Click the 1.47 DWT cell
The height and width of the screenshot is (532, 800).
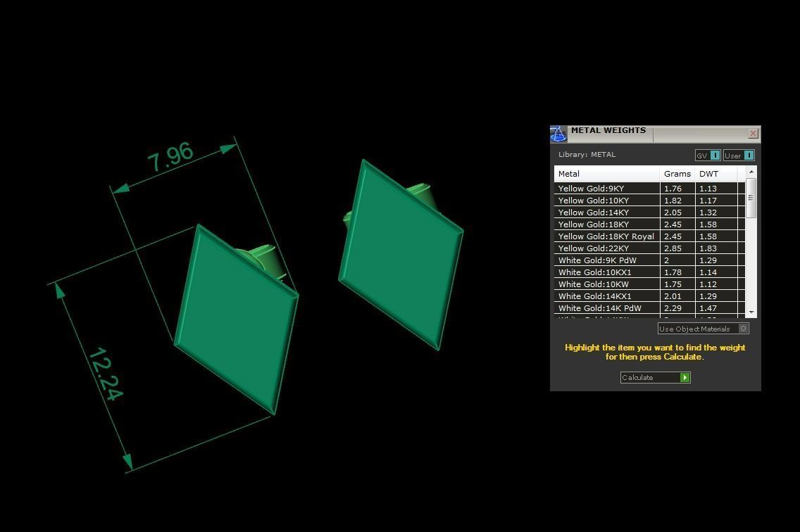tap(715, 308)
